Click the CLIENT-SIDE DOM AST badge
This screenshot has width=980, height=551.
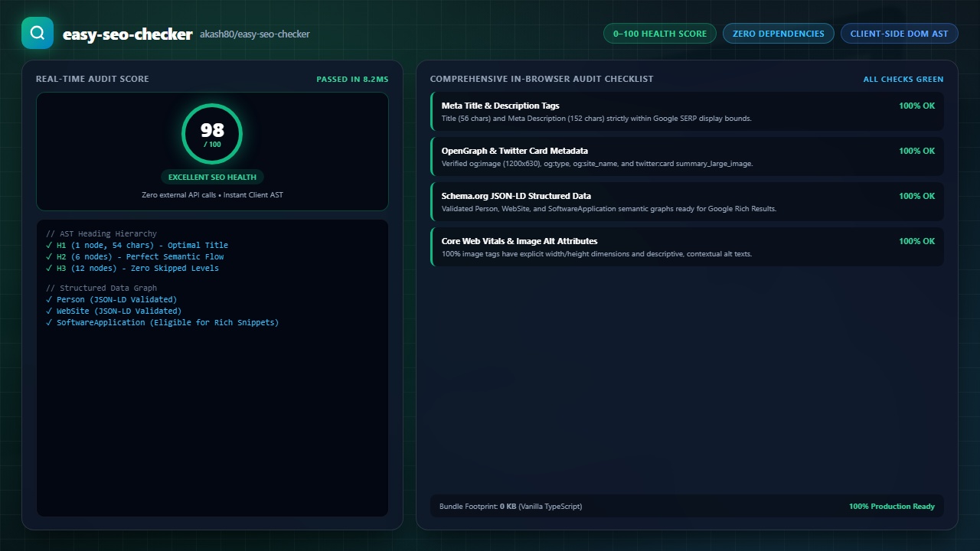(x=899, y=34)
